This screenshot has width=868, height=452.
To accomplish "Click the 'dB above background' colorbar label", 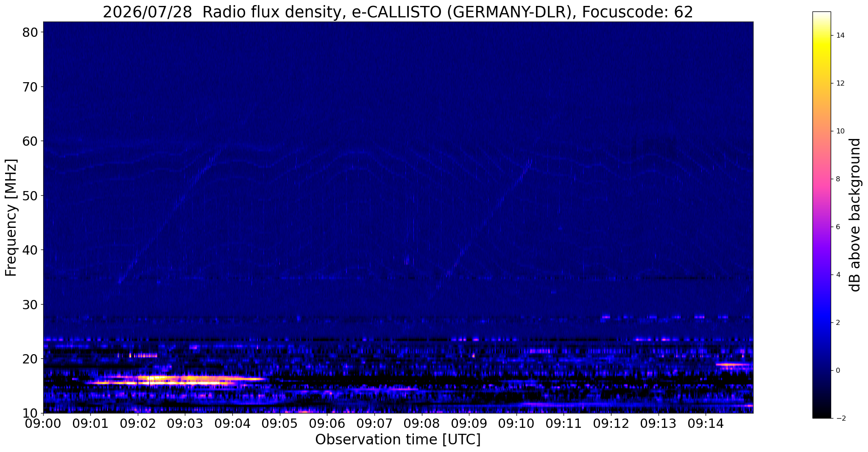I will (x=855, y=215).
